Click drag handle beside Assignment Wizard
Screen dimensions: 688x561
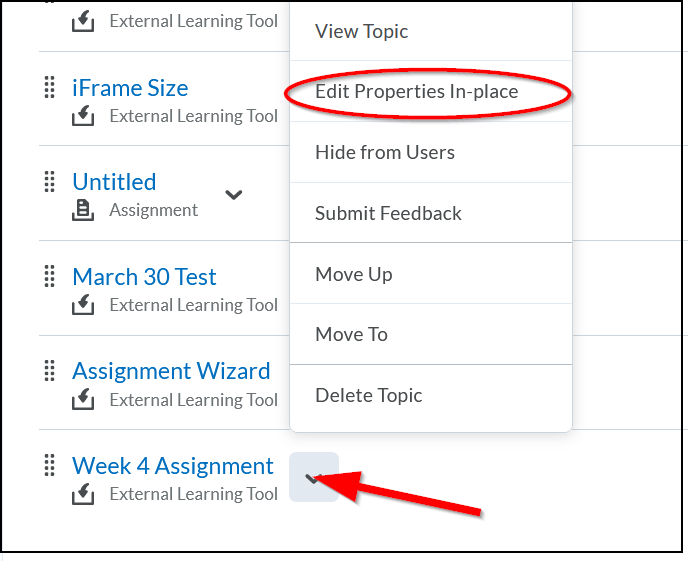pyautogui.click(x=50, y=371)
